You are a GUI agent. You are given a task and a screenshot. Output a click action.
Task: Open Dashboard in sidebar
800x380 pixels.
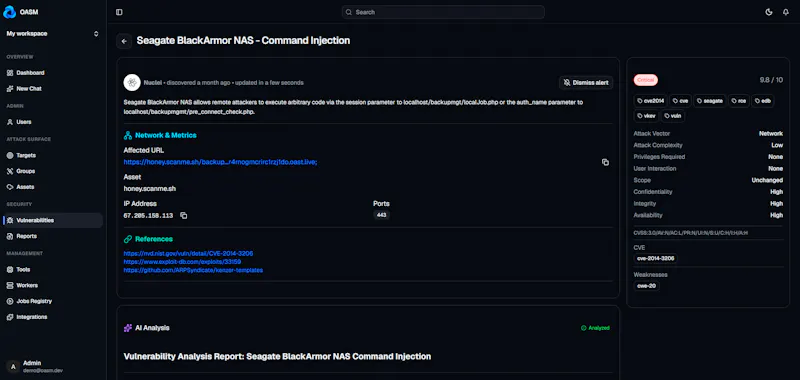[52, 73]
